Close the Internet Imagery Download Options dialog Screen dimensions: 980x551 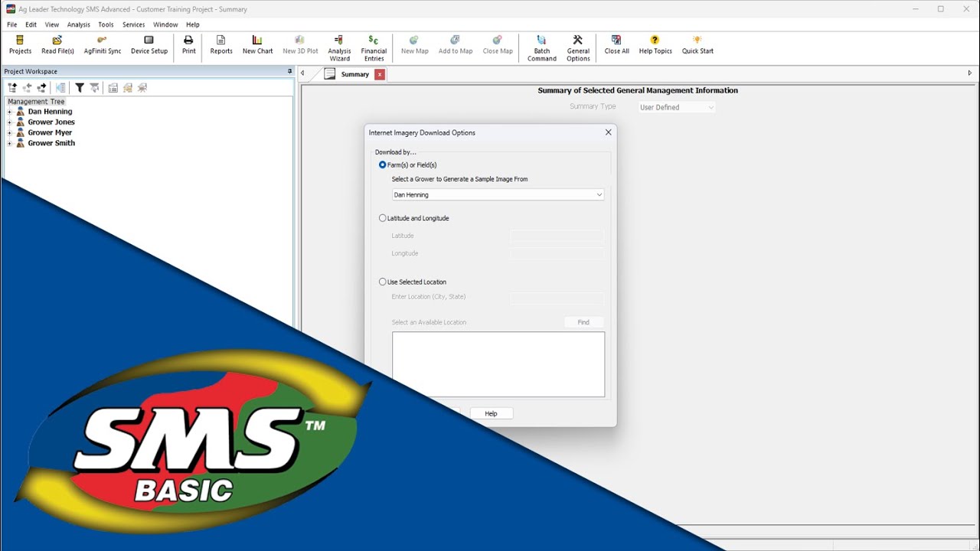(x=608, y=132)
